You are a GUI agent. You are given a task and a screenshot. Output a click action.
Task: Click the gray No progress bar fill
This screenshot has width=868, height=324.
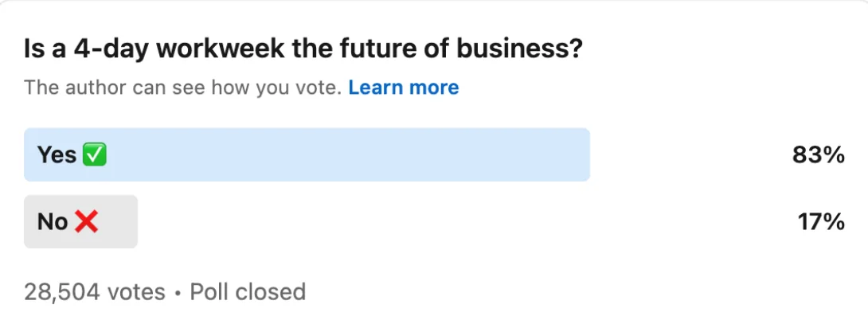[x=80, y=221]
